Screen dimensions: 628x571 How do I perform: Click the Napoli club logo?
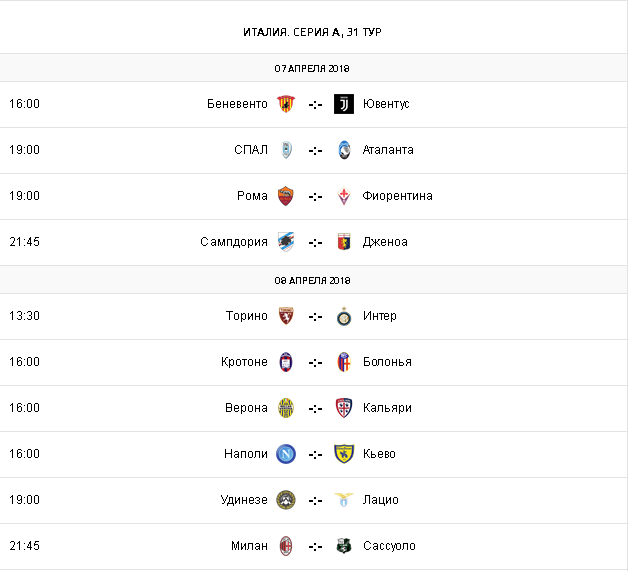286,454
